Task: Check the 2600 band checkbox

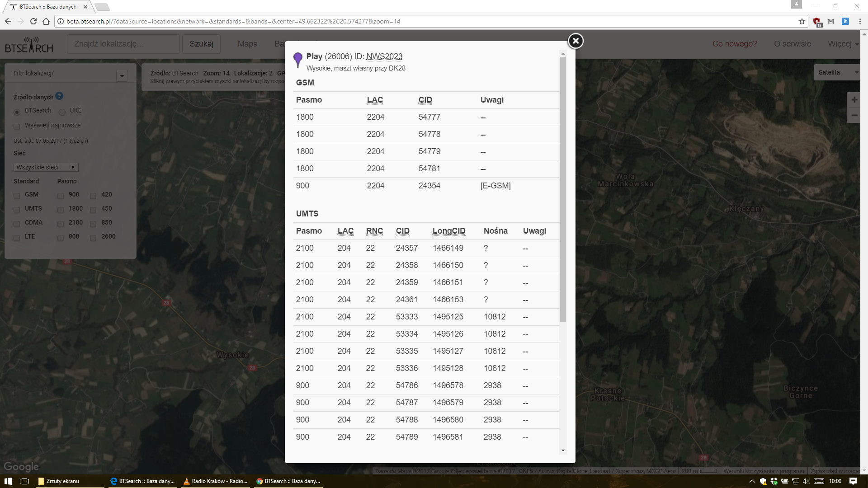Action: tap(93, 238)
